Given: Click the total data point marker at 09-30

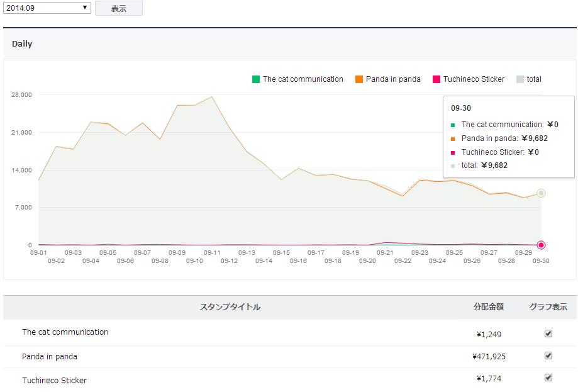Looking at the screenshot, I should click(x=541, y=193).
